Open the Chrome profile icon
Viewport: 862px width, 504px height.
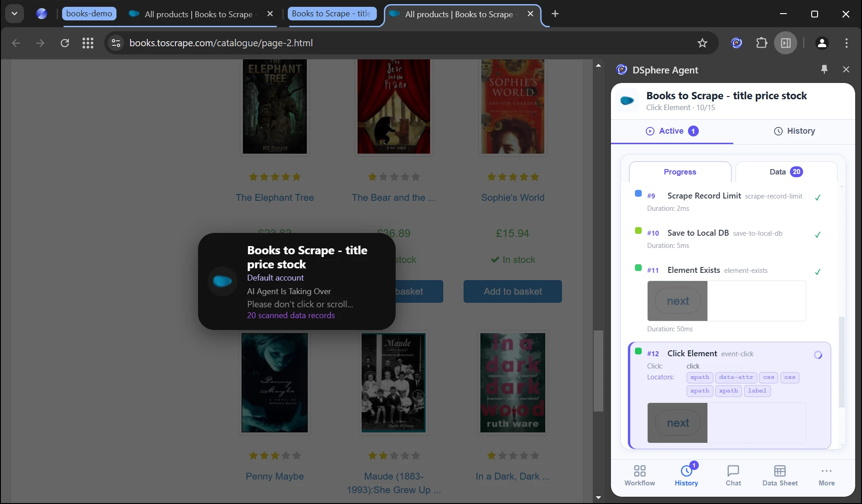tap(822, 43)
